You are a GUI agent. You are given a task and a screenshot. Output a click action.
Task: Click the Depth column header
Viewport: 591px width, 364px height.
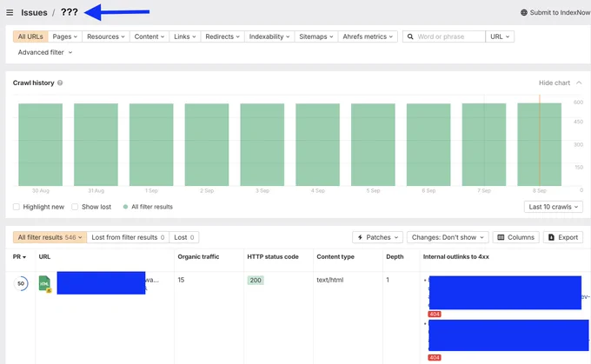[x=395, y=257]
